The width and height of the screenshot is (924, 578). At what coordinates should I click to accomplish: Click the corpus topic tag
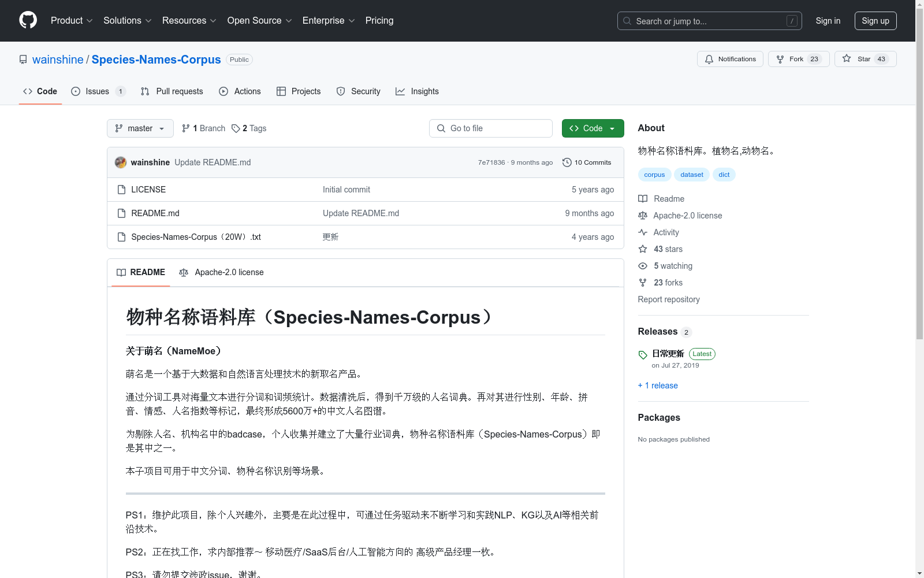coord(654,175)
